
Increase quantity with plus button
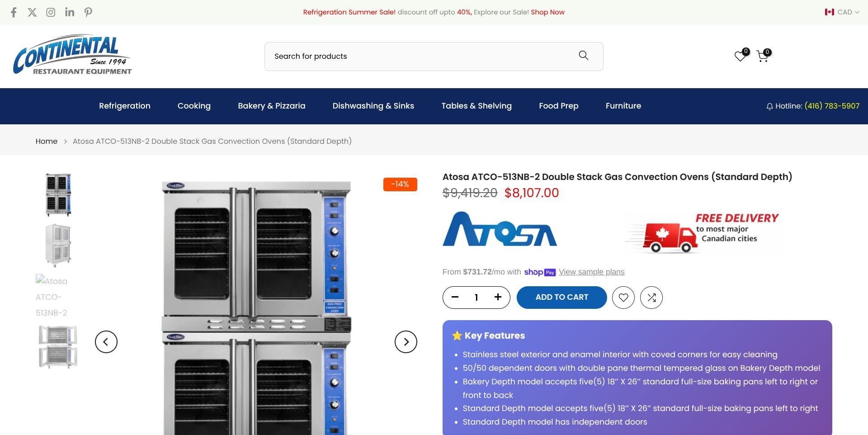tap(498, 297)
